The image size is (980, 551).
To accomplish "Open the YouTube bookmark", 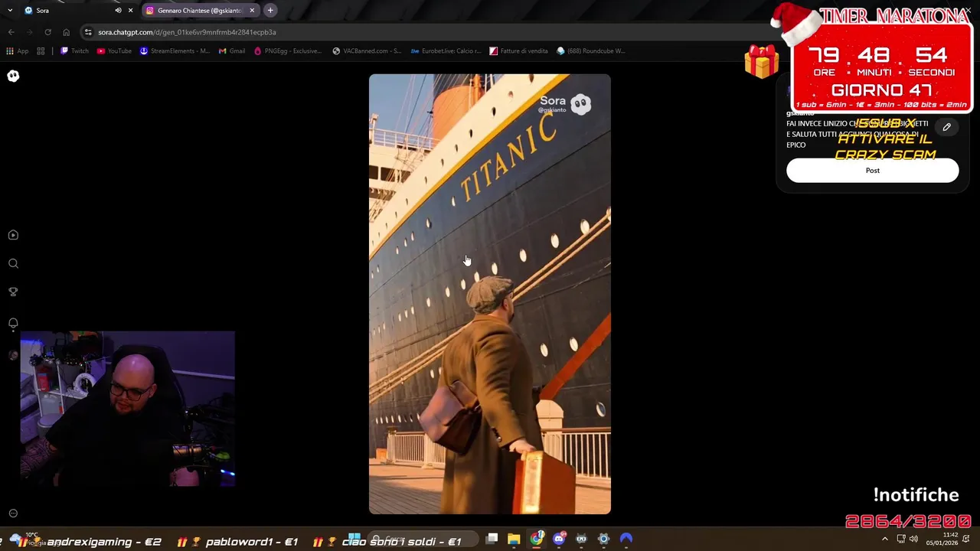I will [x=114, y=51].
